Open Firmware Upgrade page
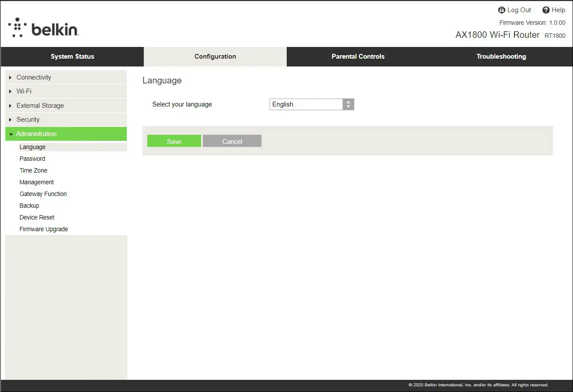The height and width of the screenshot is (392, 573). click(x=44, y=229)
